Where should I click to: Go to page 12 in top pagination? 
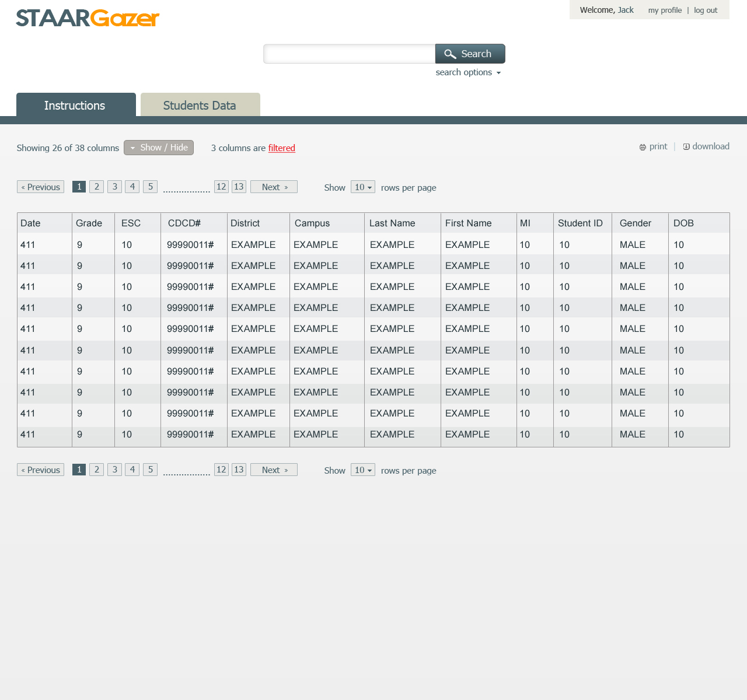click(x=221, y=187)
